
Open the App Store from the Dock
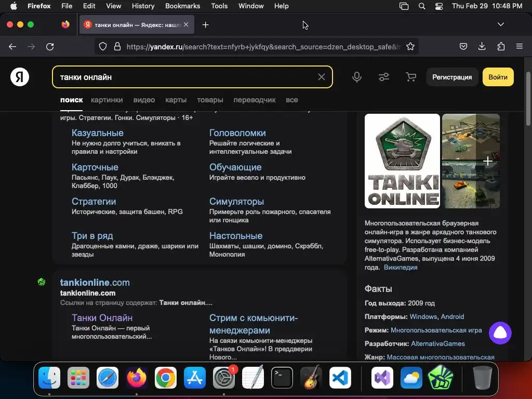tap(195, 377)
